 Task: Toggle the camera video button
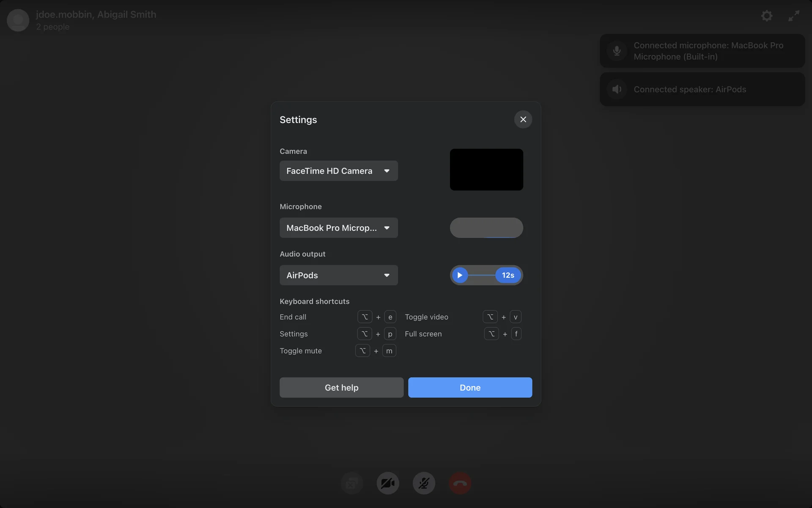click(x=388, y=483)
